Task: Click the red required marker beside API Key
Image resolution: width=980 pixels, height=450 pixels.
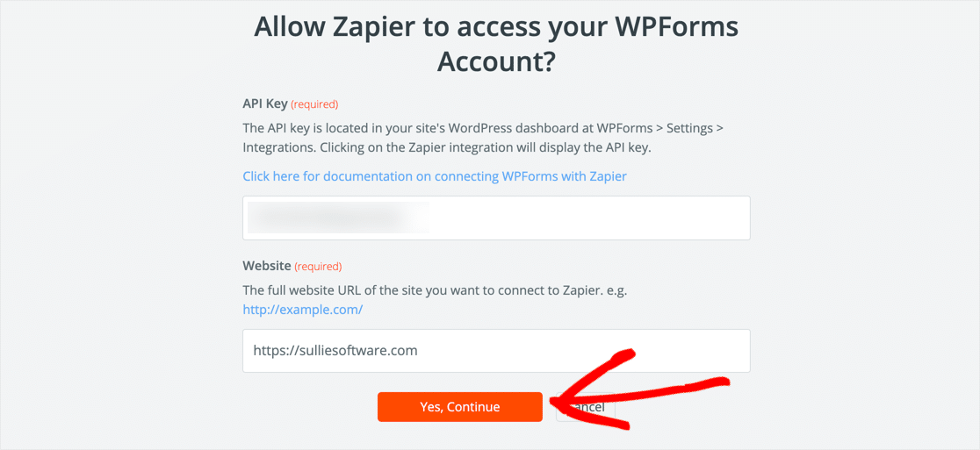Action: click(x=314, y=104)
